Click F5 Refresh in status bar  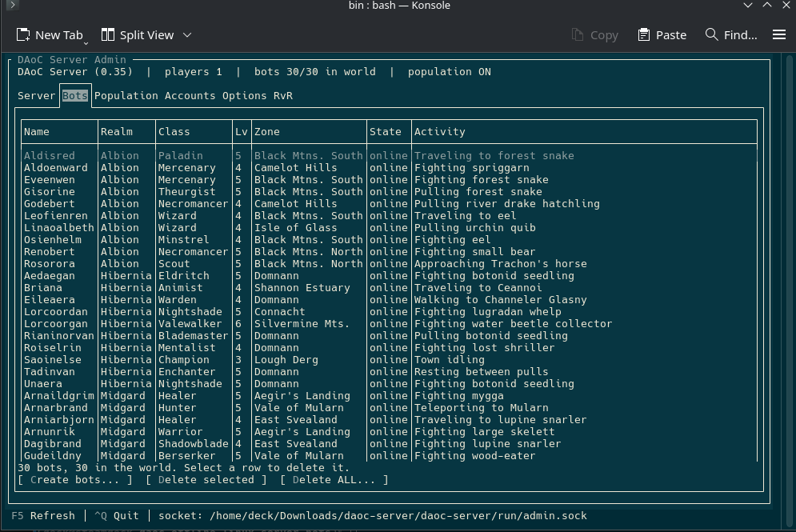[x=43, y=516]
